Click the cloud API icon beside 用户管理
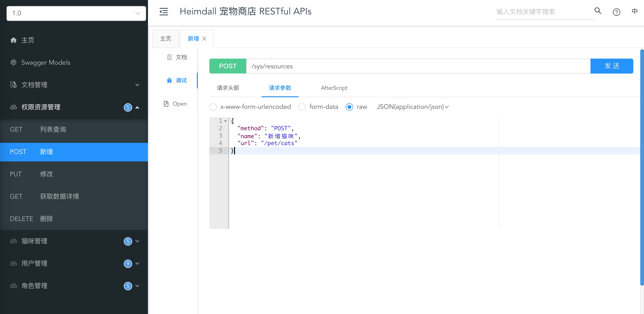Screen dimensions: 644x314 (13, 263)
